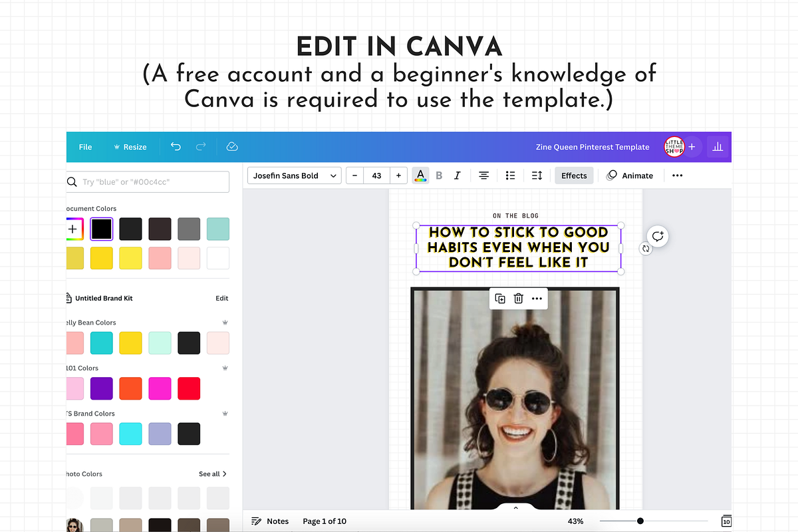This screenshot has height=532, width=798.
Task: Check the cloud save status icon
Action: (232, 147)
